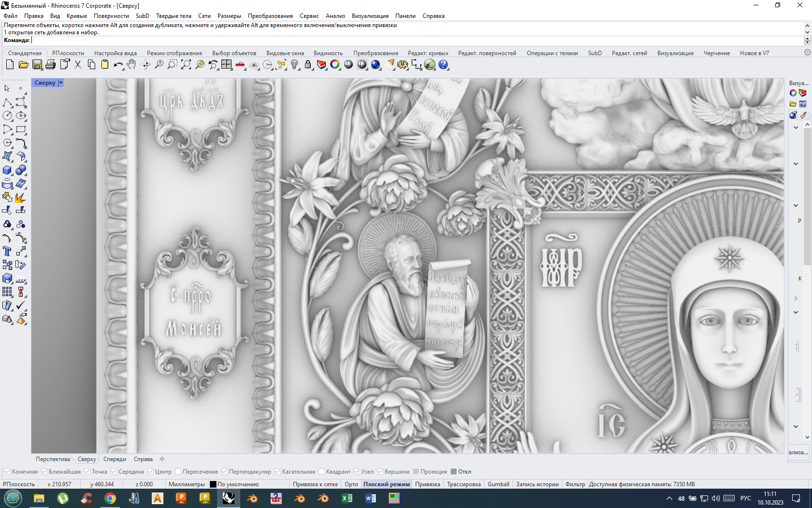The width and height of the screenshot is (812, 508).
Task: Open the Визуализация menu in menu bar
Action: (370, 16)
